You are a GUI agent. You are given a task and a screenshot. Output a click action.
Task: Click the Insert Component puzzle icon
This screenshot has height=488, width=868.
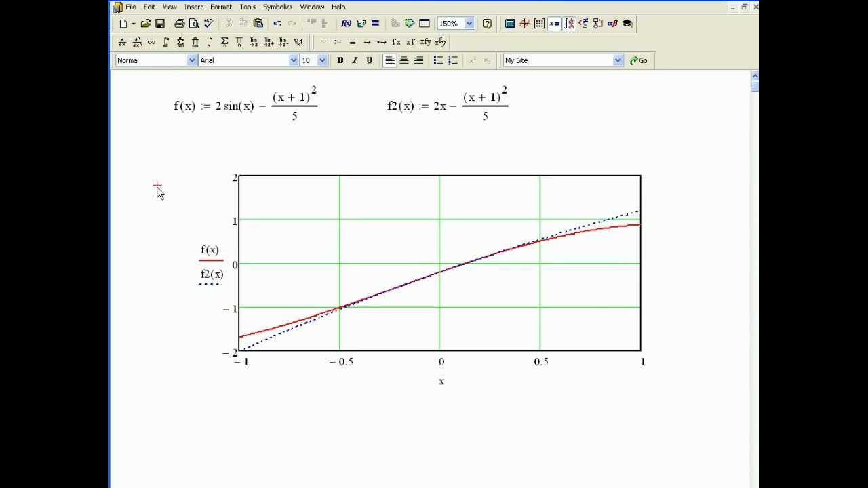coord(410,24)
